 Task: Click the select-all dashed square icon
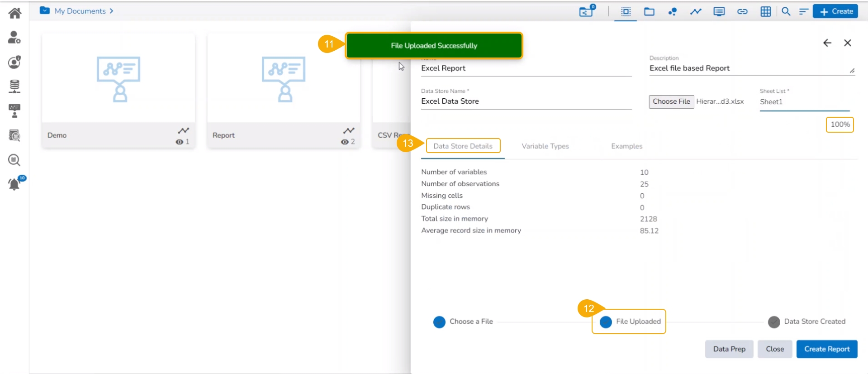click(x=626, y=12)
